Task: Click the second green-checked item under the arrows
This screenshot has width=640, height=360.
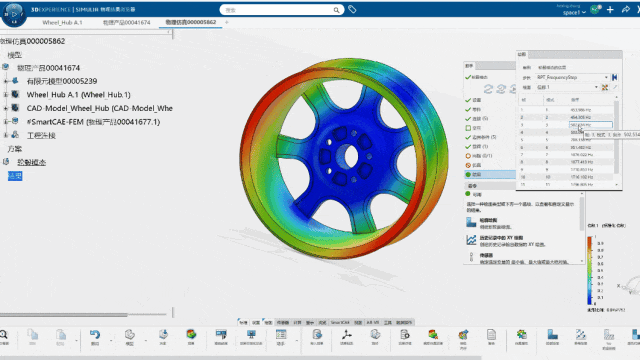Action: [473, 100]
